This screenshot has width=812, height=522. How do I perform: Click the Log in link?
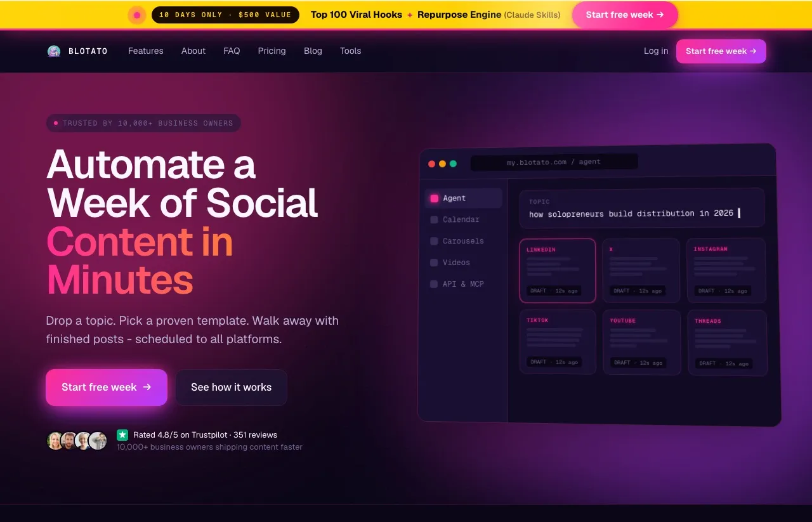pos(656,51)
